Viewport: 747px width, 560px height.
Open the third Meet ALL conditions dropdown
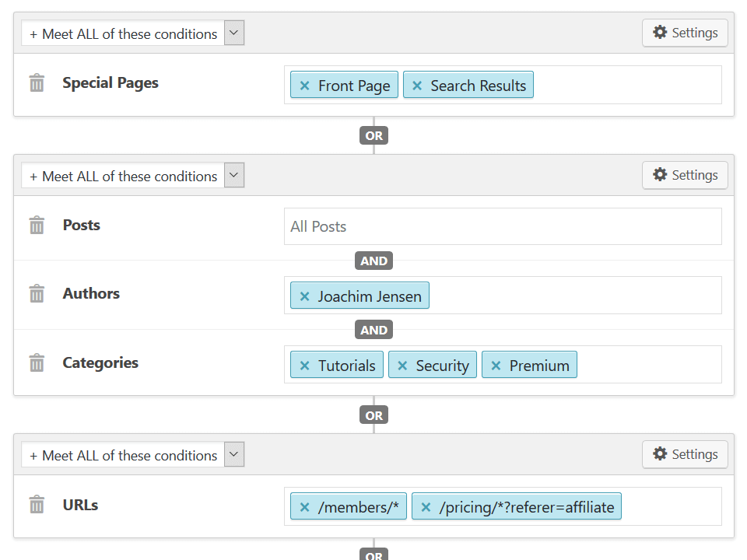coord(233,454)
